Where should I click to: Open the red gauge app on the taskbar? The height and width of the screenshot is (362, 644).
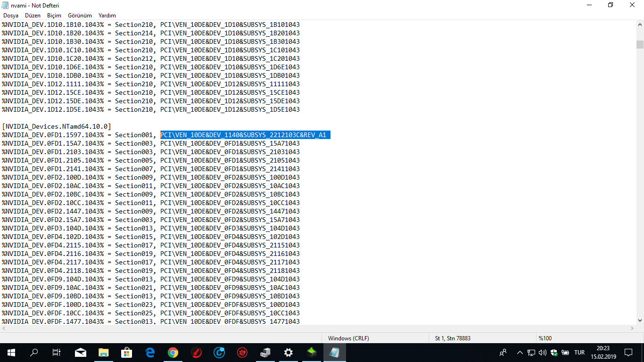(196, 352)
